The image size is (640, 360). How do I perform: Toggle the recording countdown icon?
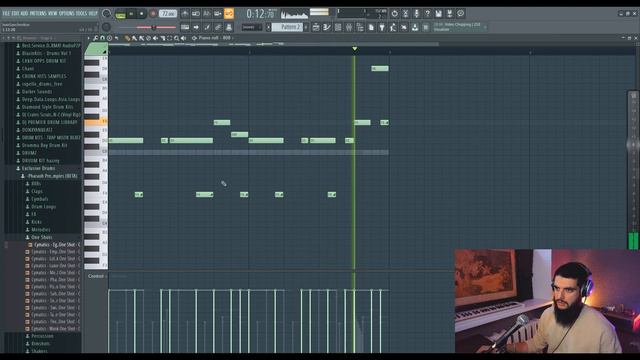point(207,13)
